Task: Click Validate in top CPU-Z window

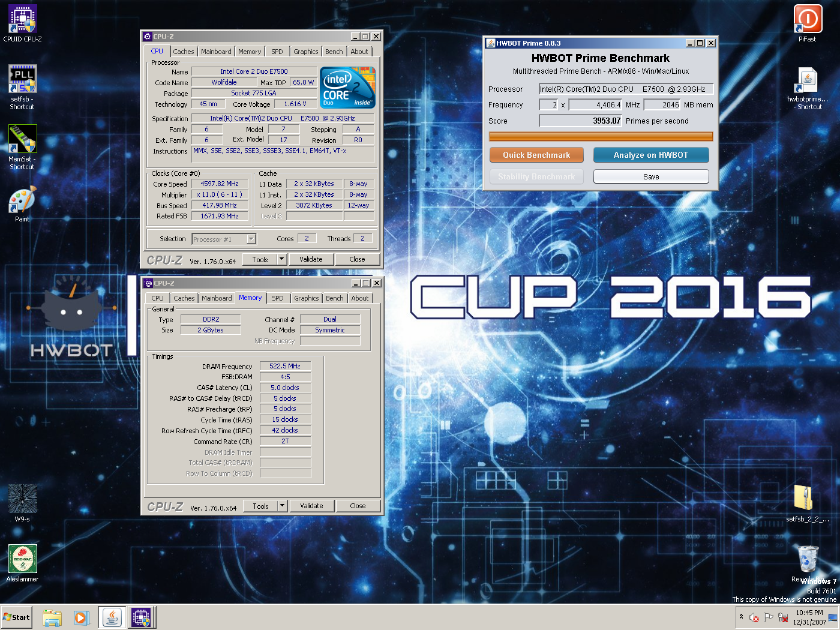Action: tap(311, 259)
